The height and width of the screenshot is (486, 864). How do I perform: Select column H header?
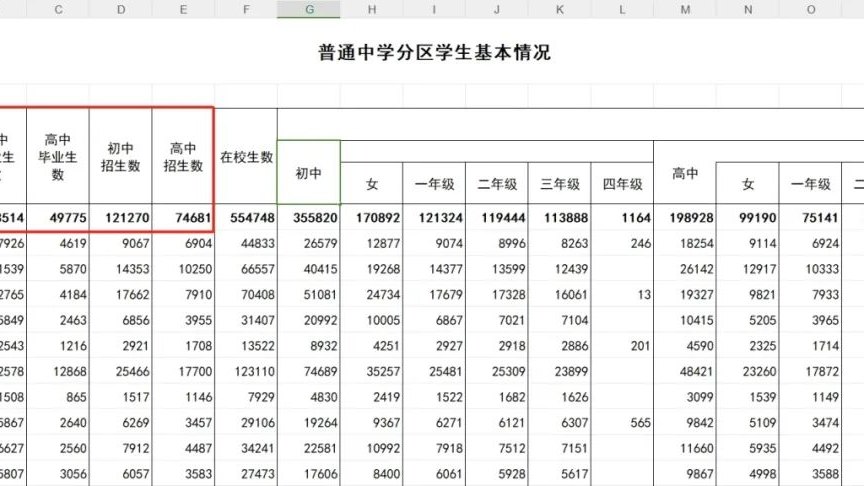(372, 9)
